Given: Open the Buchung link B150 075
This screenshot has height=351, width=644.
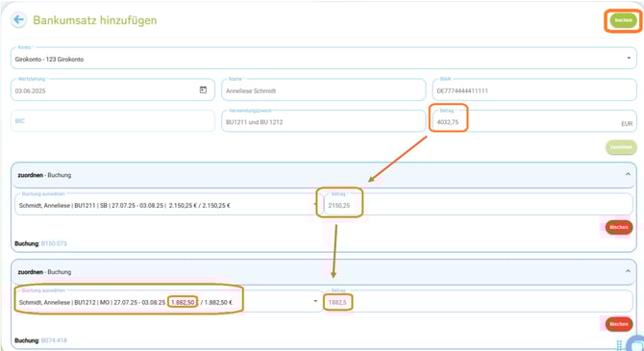Looking at the screenshot, I should pyautogui.click(x=54, y=243).
